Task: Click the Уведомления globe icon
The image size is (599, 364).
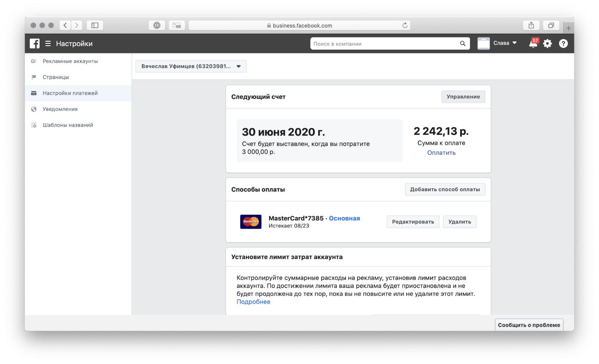Action: click(34, 109)
